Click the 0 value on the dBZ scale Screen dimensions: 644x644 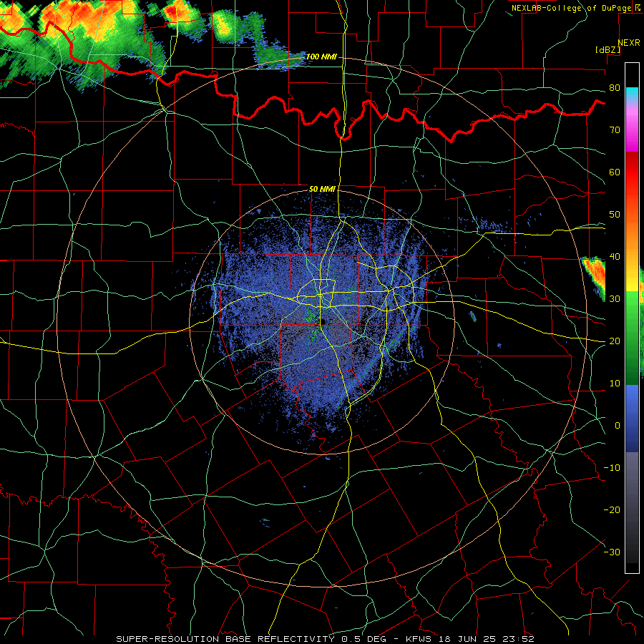pyautogui.click(x=618, y=426)
